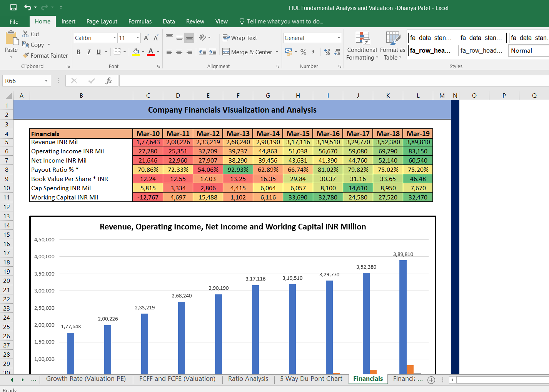Switch to the Page Layout tab
This screenshot has width=549, height=392.
pos(102,22)
